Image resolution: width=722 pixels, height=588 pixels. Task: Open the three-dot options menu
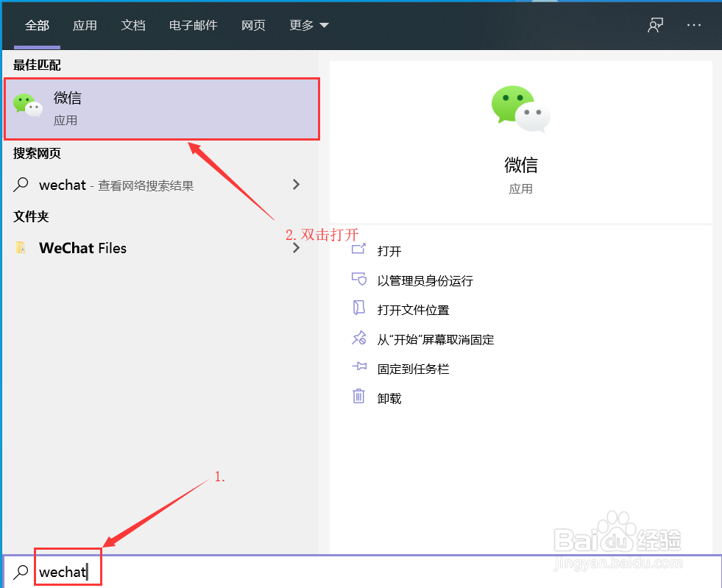tap(693, 25)
